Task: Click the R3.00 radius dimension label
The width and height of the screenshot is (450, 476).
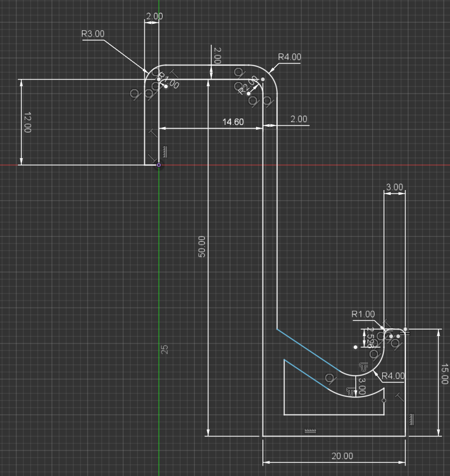Action: pos(93,34)
